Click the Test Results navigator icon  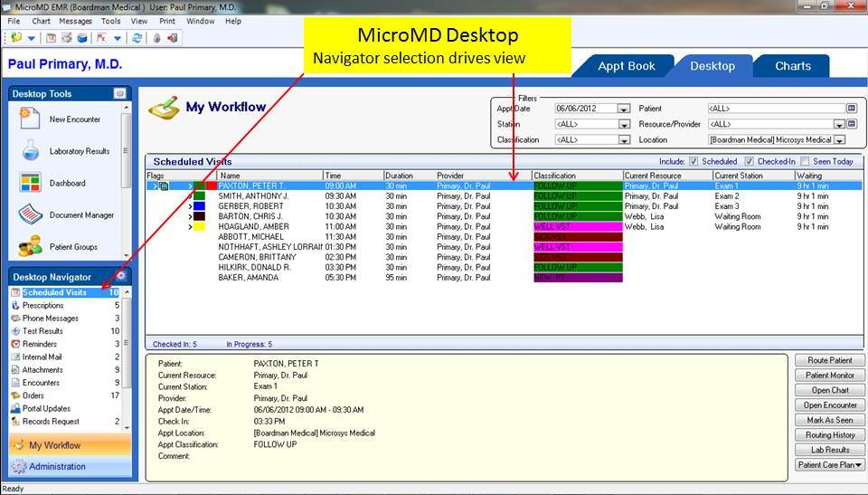(x=15, y=331)
